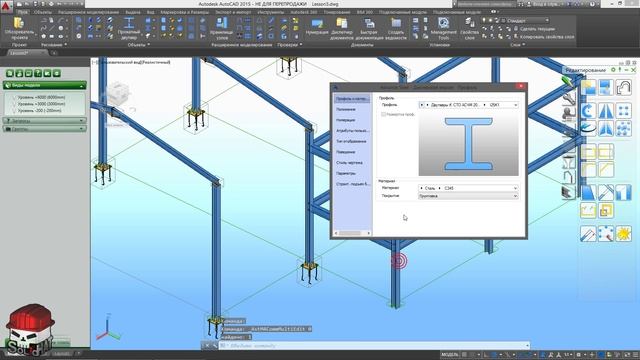Click the Numbering (Нумерация) tool
The image size is (640, 360).
317,26
